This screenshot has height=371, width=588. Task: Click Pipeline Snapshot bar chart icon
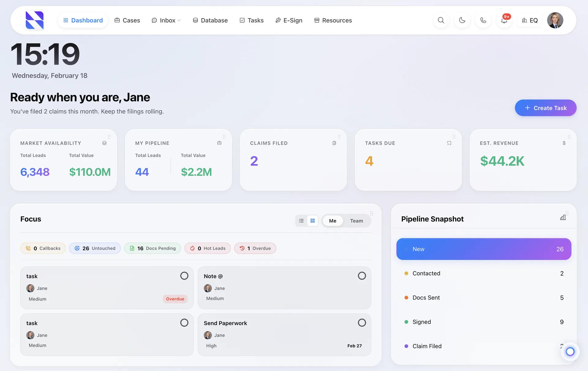[563, 218]
